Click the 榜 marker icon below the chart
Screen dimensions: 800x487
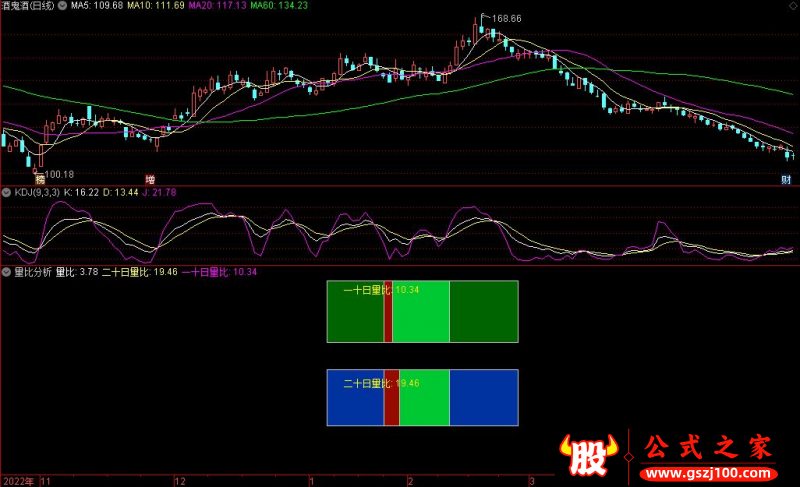click(x=40, y=179)
